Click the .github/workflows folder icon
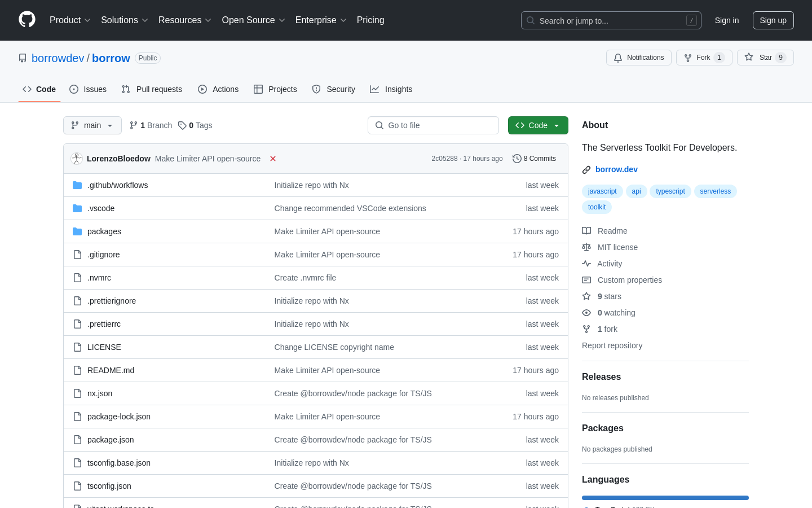The width and height of the screenshot is (812, 508). [77, 185]
